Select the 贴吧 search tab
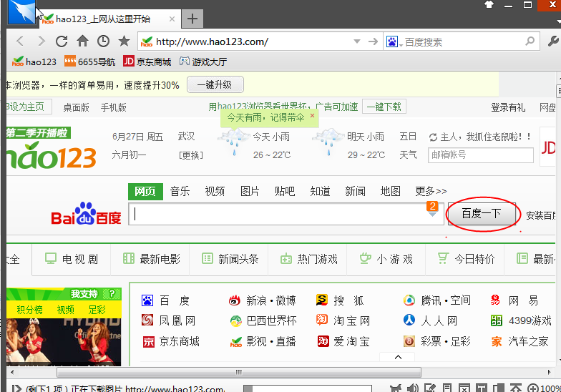561x392 pixels. coord(285,191)
